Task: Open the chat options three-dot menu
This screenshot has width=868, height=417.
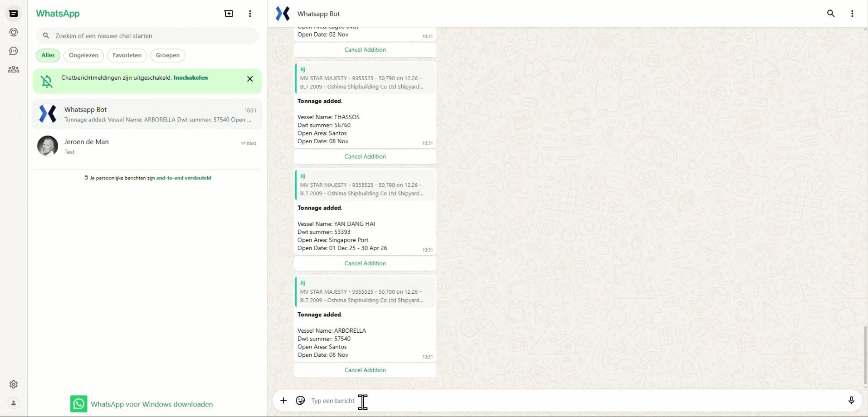Action: click(852, 14)
